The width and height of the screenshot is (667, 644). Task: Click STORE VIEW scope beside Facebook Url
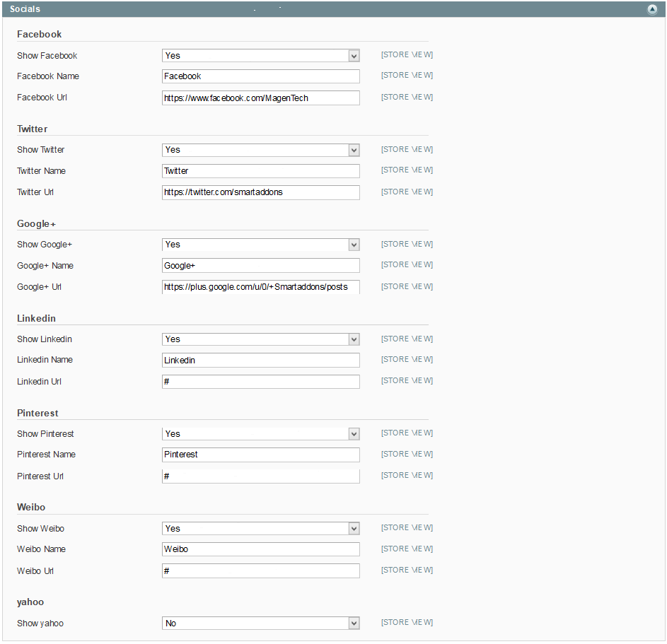[407, 98]
